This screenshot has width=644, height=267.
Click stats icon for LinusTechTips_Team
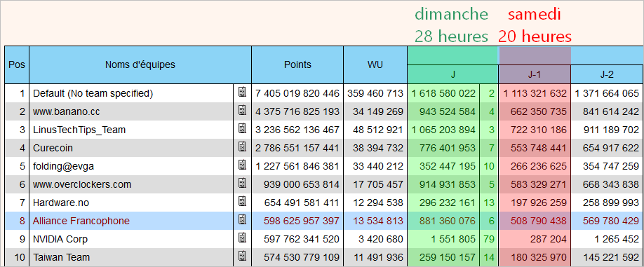[242, 129]
